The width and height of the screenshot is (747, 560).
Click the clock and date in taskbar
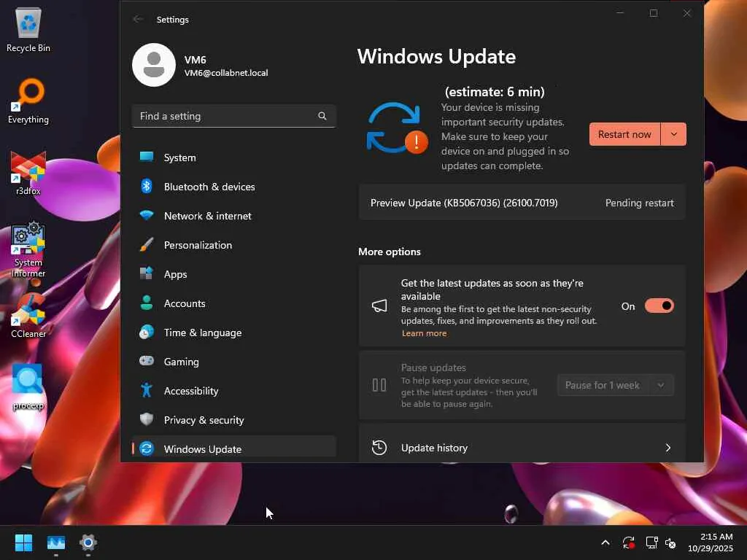click(x=710, y=542)
